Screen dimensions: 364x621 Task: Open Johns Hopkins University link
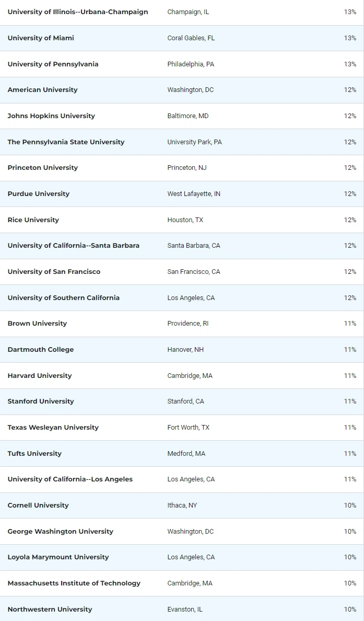click(51, 116)
